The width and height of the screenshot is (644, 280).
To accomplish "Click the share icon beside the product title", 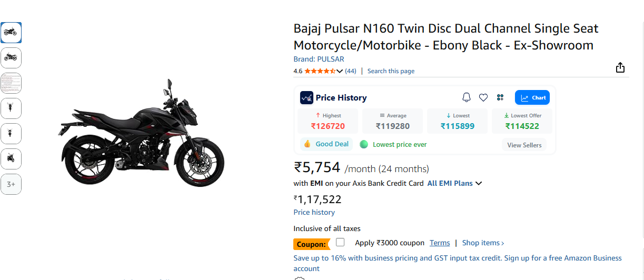I will pyautogui.click(x=620, y=67).
